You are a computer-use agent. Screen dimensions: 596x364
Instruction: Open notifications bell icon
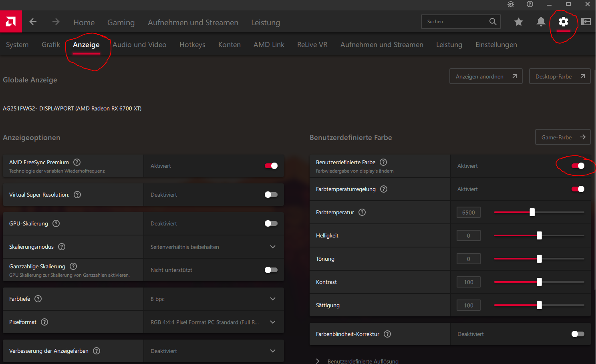(x=541, y=22)
